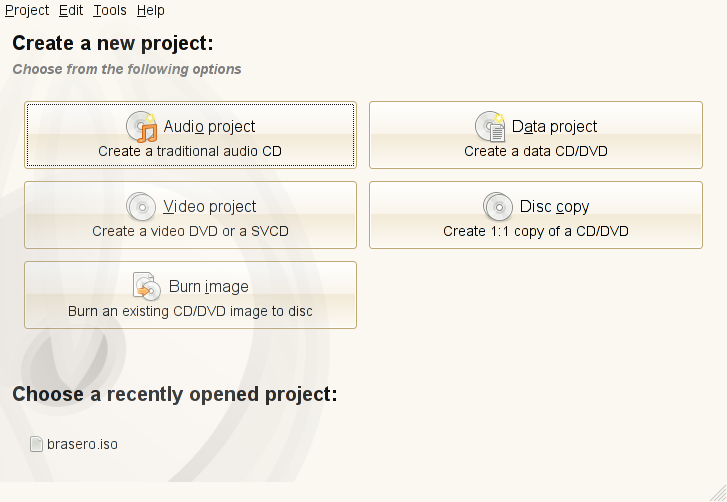Click "Create 1:1 copy of a CD/DVD" text
Image resolution: width=727 pixels, height=502 pixels.
pyautogui.click(x=535, y=231)
